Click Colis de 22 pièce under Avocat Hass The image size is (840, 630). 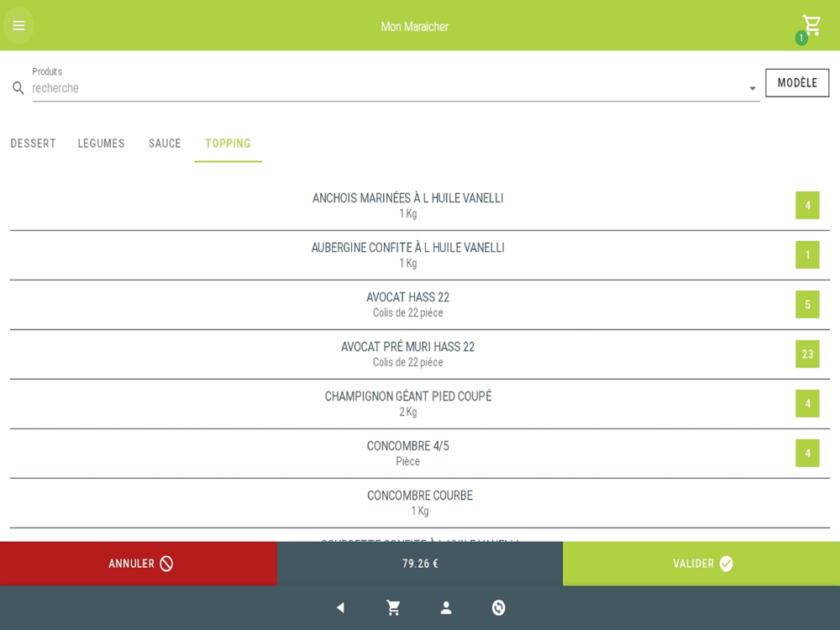[407, 312]
